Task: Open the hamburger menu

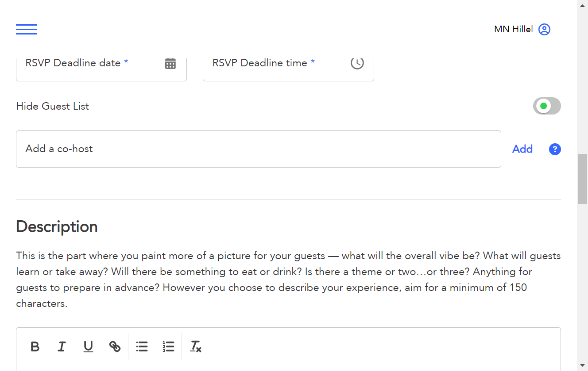Action: 27,29
